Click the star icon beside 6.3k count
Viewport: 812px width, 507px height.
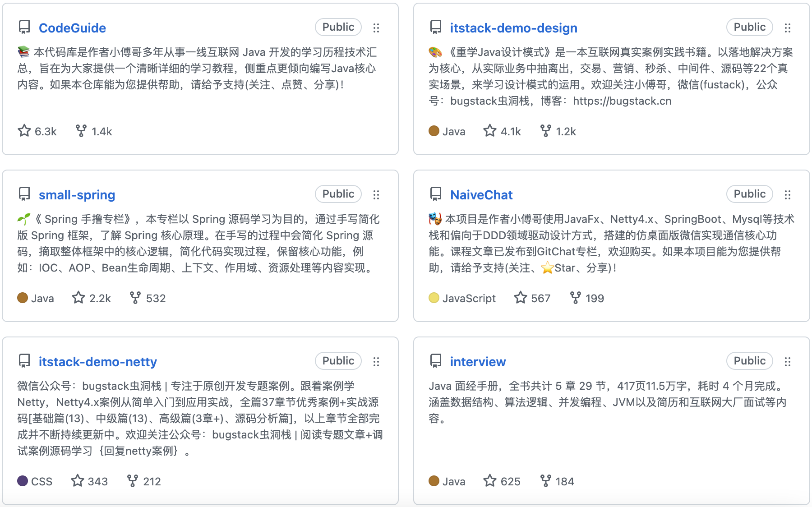[23, 131]
